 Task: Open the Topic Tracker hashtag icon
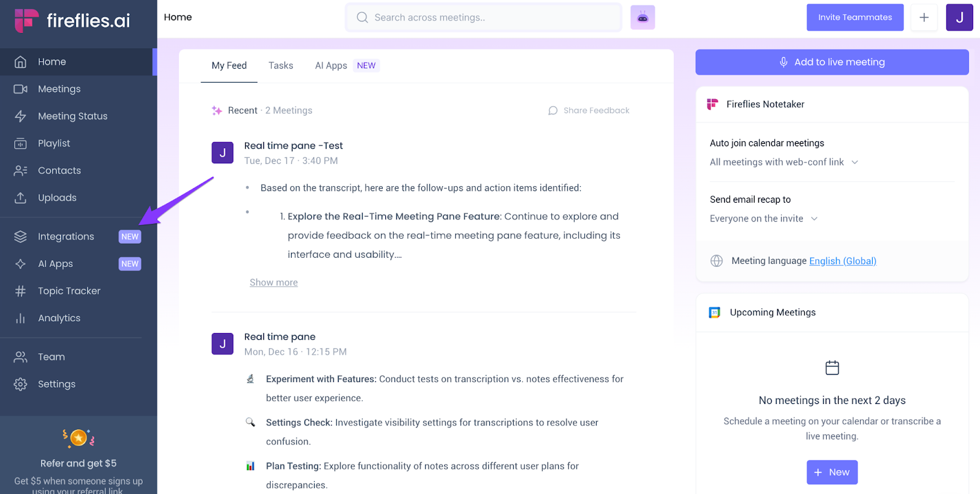point(20,291)
